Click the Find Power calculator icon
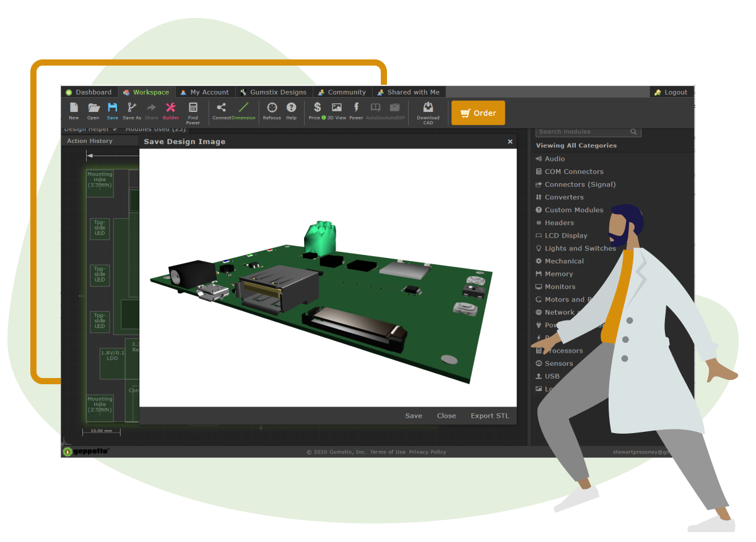The image size is (756, 542). [x=193, y=108]
